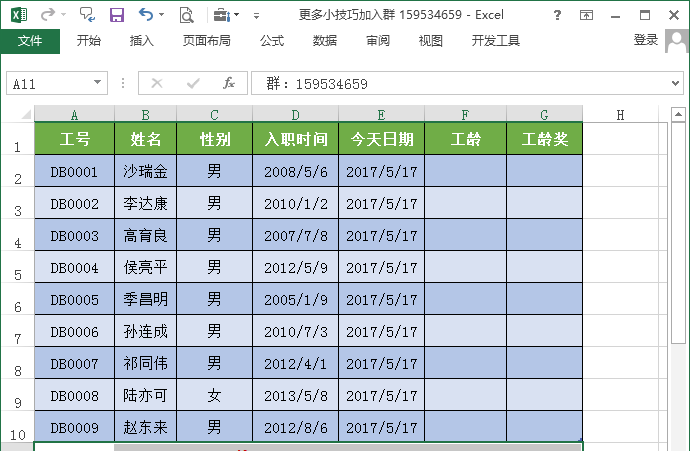Select the name cell 祁同伟
Viewport: 690px width, 451px height.
(x=145, y=363)
